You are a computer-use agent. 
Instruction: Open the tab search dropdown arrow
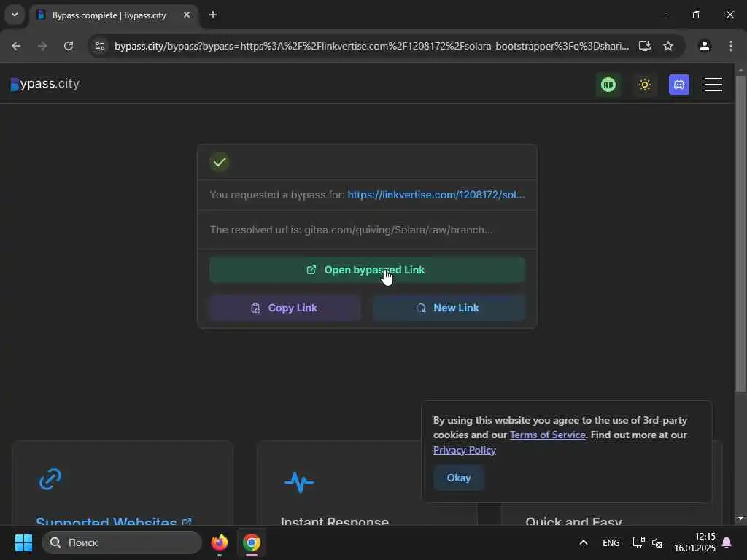coord(15,15)
